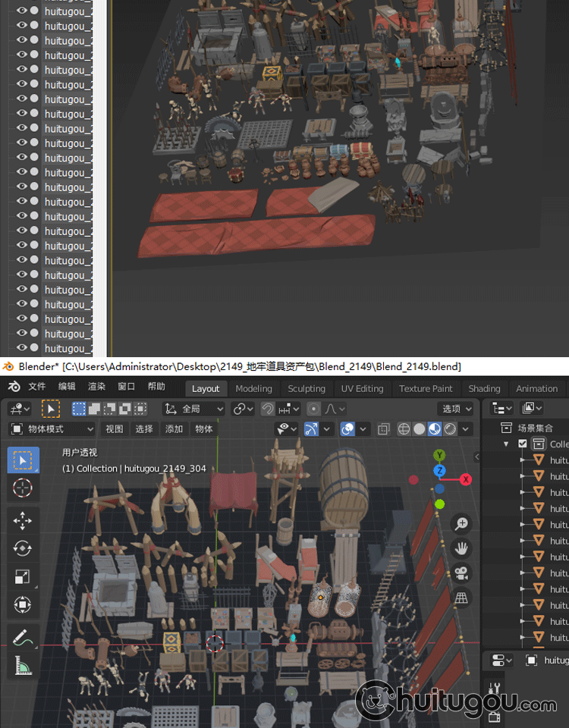
Task: Open the 物体模式 mode dropdown
Action: pos(52,429)
